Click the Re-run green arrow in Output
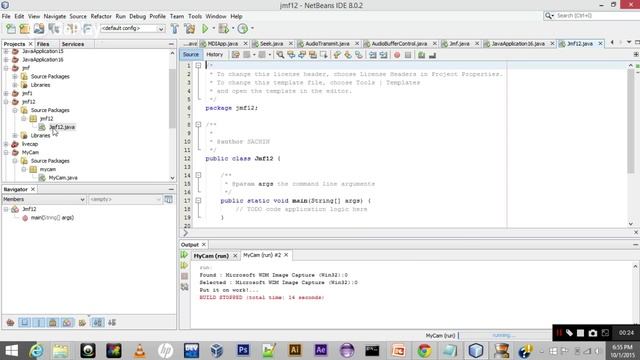The image size is (640, 360). coord(184,255)
